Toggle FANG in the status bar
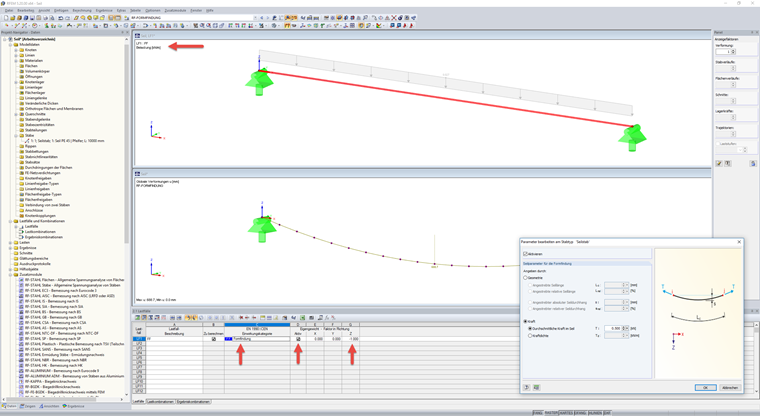 [x=538, y=413]
